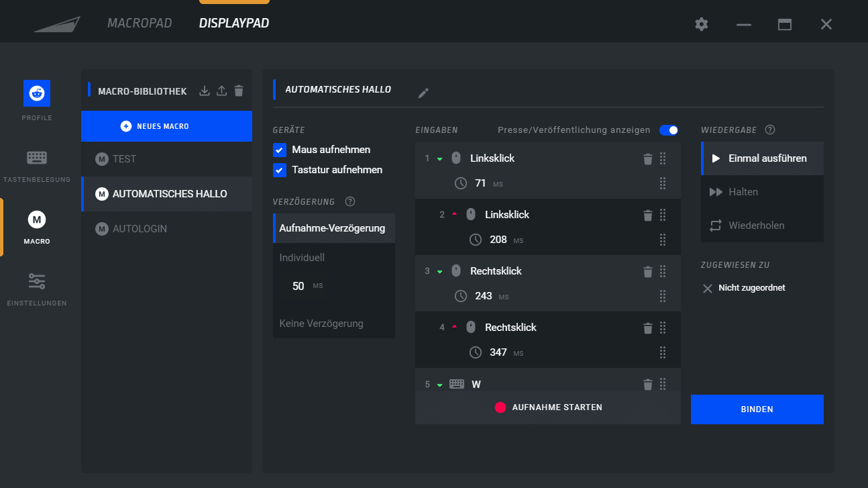Click the 50 ms individual delay field
This screenshot has width=868, height=488.
point(299,286)
